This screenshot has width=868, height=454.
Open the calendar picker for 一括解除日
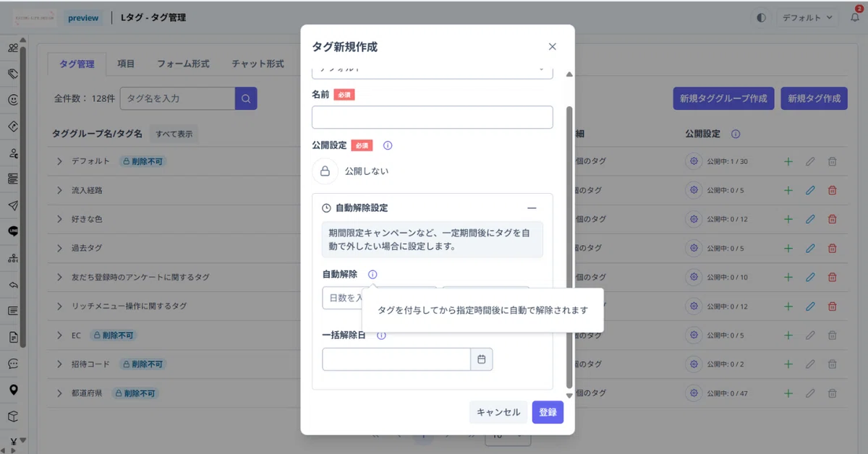click(482, 359)
